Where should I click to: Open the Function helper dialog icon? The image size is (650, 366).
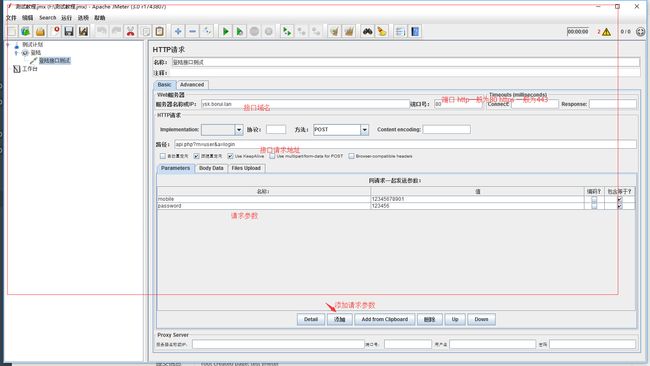pyautogui.click(x=400, y=32)
